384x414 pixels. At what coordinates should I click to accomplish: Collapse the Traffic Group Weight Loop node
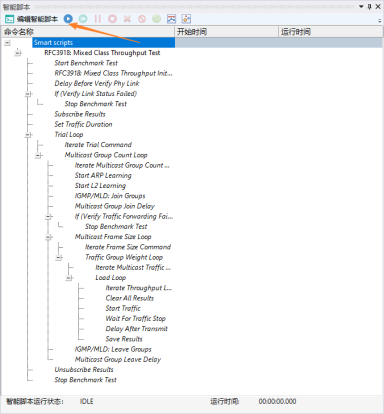click(x=59, y=257)
